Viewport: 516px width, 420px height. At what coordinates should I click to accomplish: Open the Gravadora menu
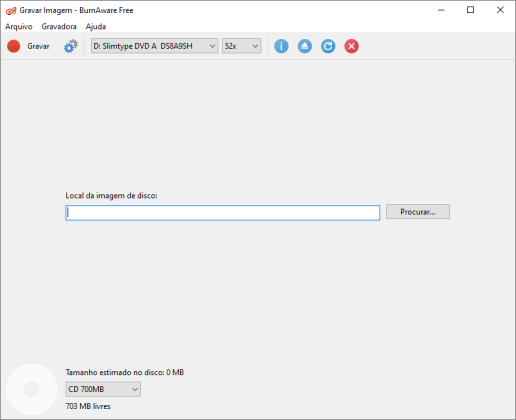[59, 26]
